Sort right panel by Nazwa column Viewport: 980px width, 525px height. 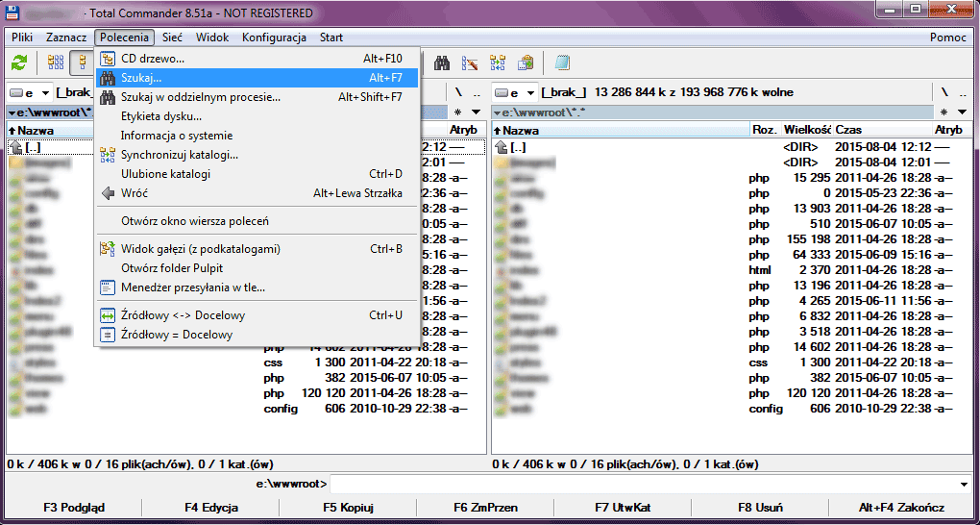621,130
